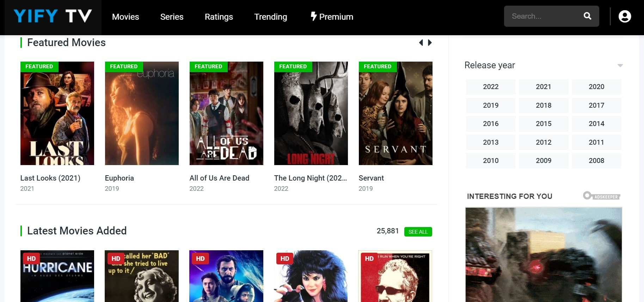Click the Latest Movies Added heading
Screen dimensions: 644x302
(77, 231)
